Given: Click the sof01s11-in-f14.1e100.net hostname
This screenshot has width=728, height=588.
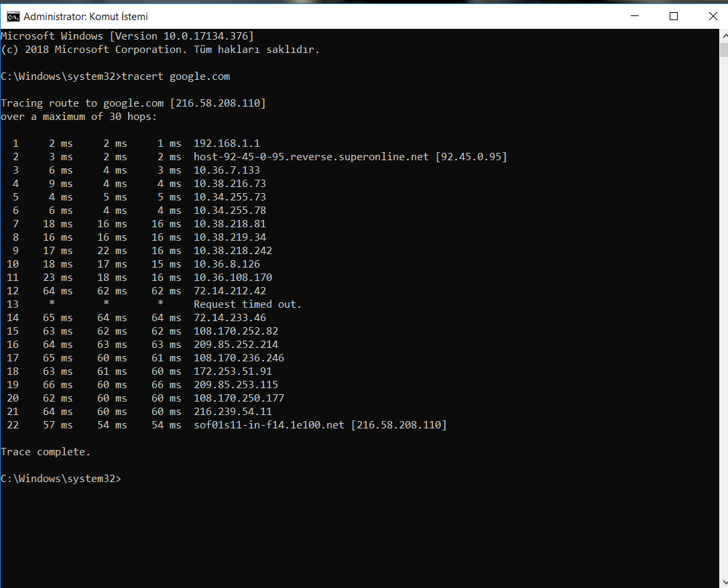Looking at the screenshot, I should (x=269, y=425).
